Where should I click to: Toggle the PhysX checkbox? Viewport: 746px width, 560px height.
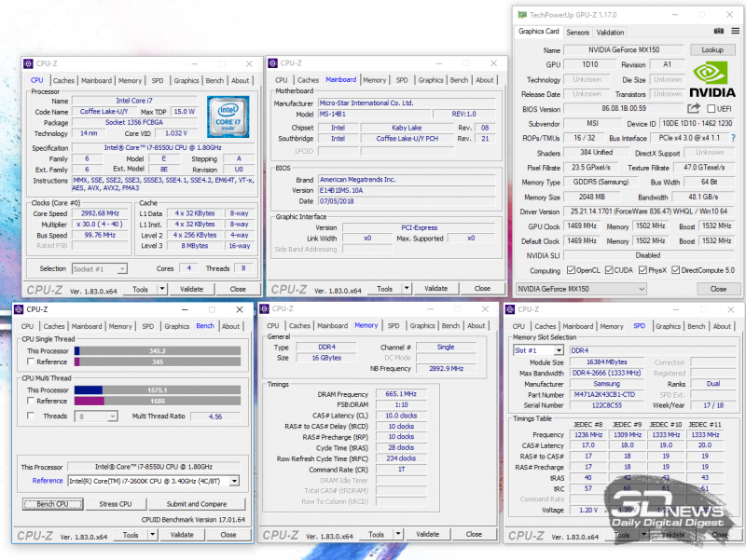tap(642, 270)
